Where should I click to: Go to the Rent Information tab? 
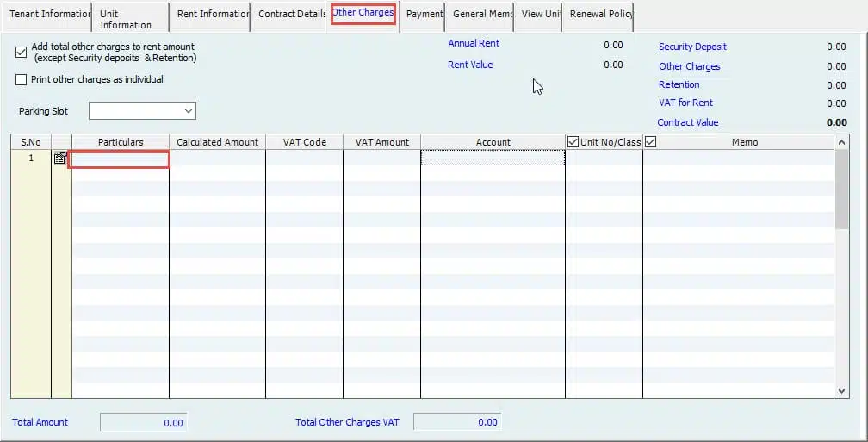[211, 15]
